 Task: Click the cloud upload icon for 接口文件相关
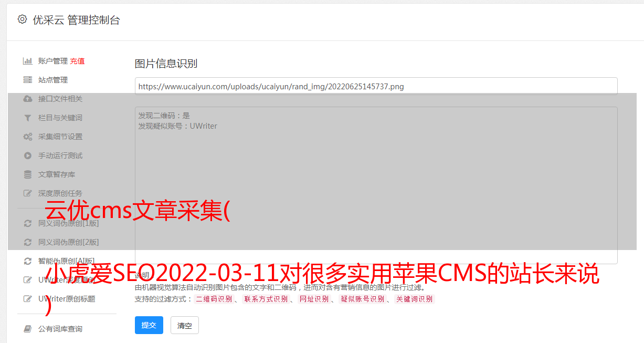click(x=28, y=99)
